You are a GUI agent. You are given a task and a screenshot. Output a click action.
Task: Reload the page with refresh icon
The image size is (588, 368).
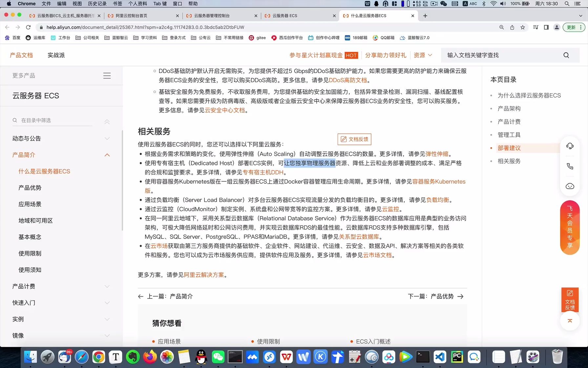click(28, 27)
